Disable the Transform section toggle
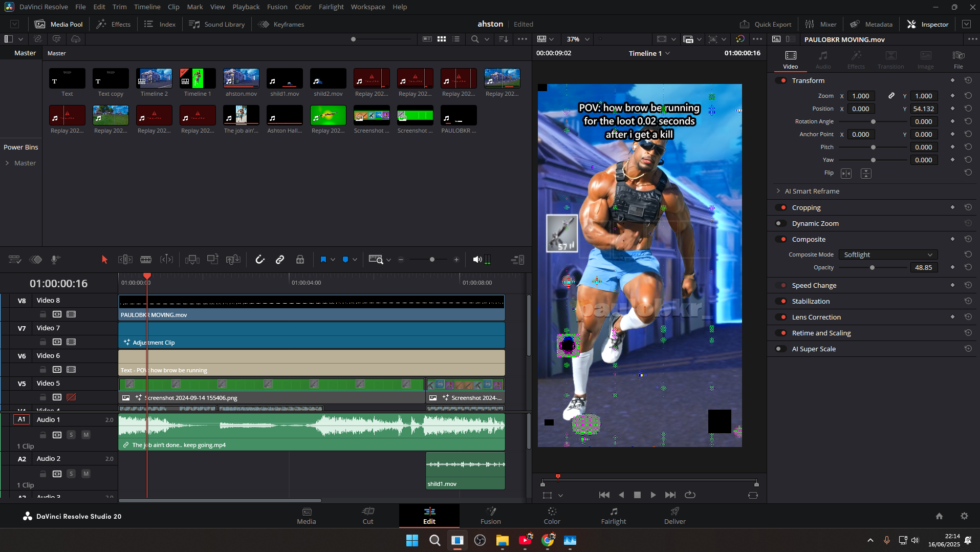Viewport: 980px width, 552px height. coord(781,80)
